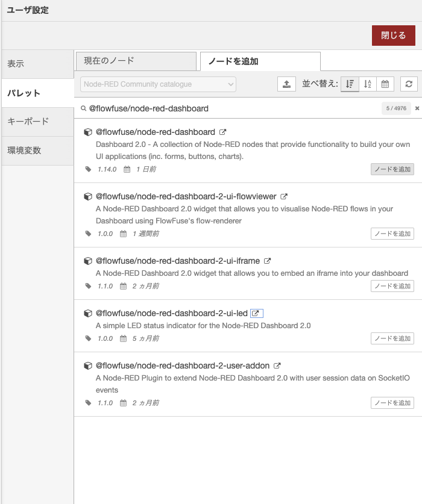Click package cube icon of ui-iframe
Viewport: 422px width, 504px height.
(87, 261)
